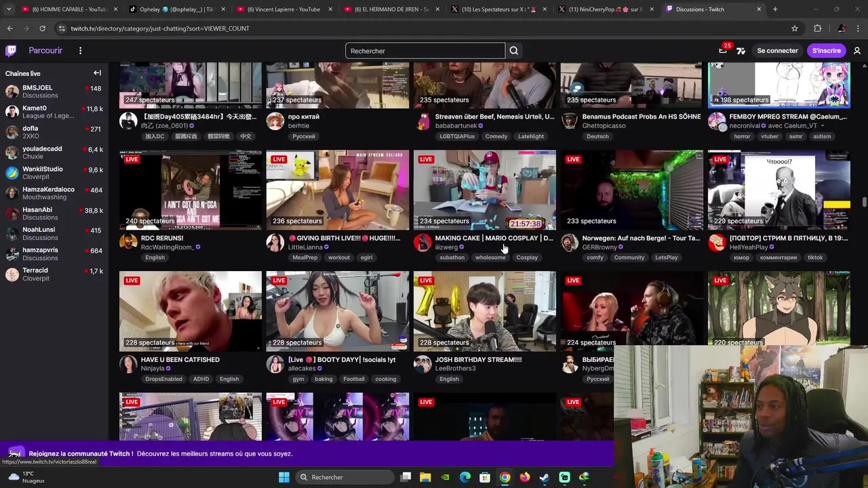
Task: Open Kamet0 channel in sidebar
Action: pyautogui.click(x=54, y=112)
